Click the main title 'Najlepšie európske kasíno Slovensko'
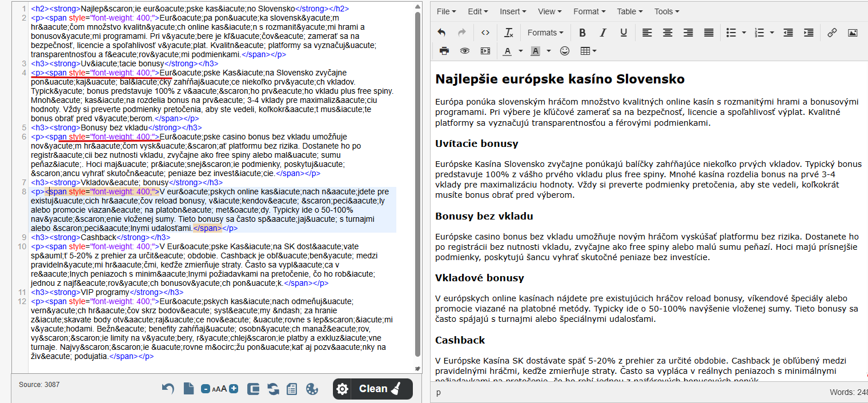This screenshot has width=868, height=403. tap(560, 78)
